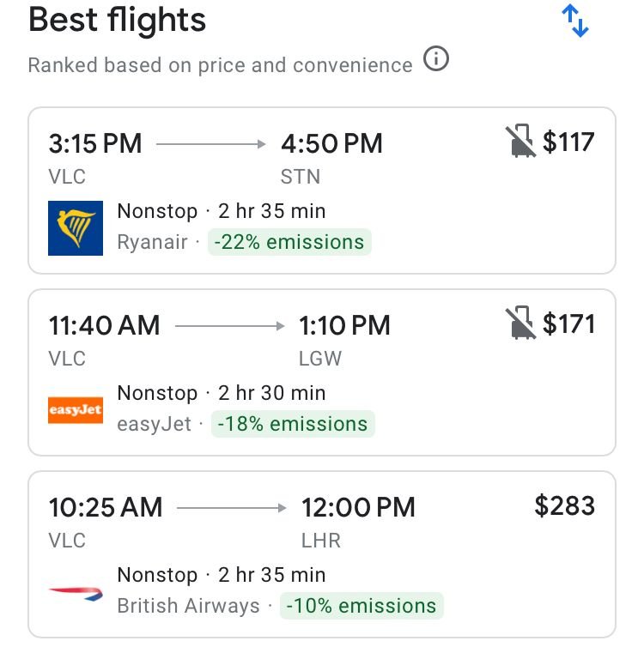The image size is (644, 647).
Task: Select the -22% emissions badge
Action: coord(290,242)
